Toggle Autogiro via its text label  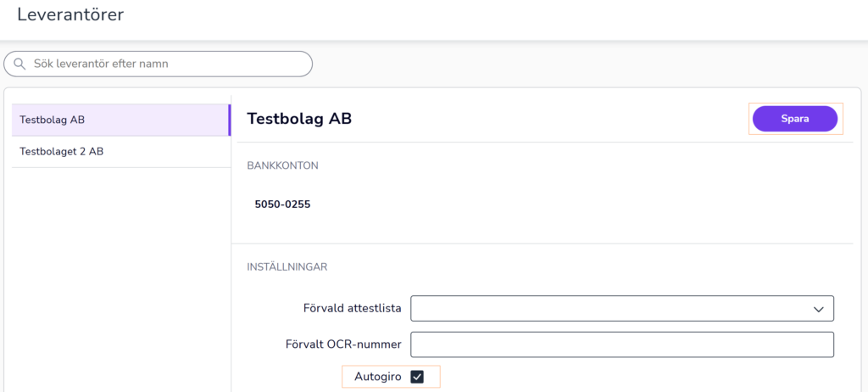[x=378, y=377]
